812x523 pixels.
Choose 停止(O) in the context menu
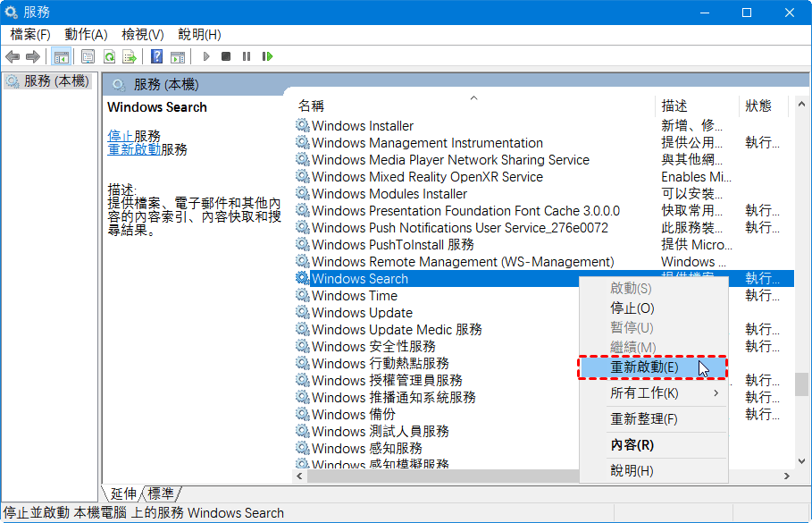[654, 308]
